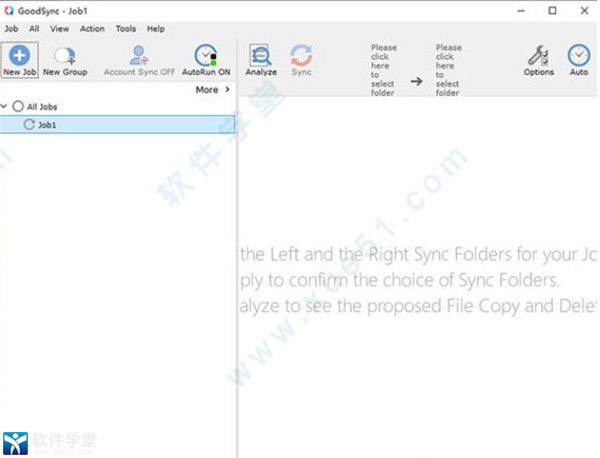
Task: Change sync direction arrow between folders
Action: pos(416,81)
